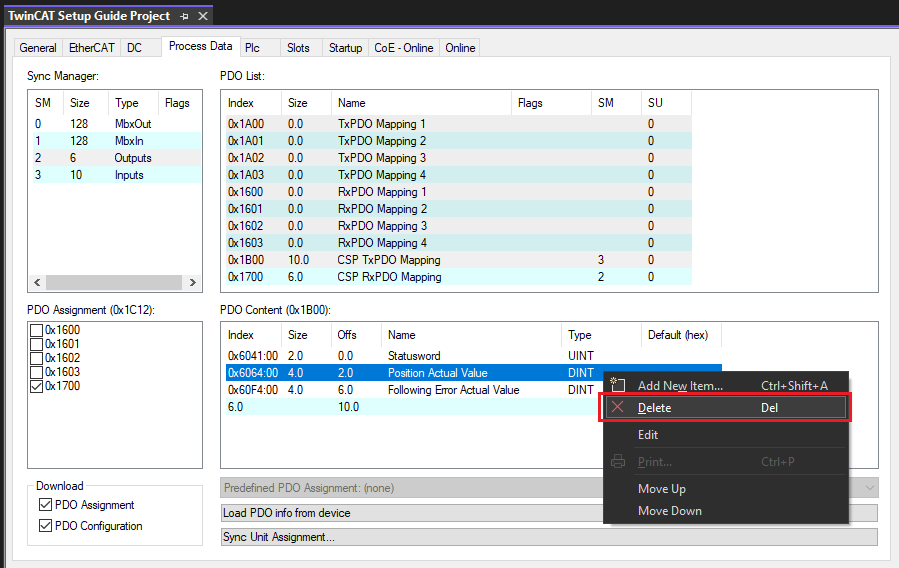Select TxPDO Mapping 4 in PDO List

(459, 175)
